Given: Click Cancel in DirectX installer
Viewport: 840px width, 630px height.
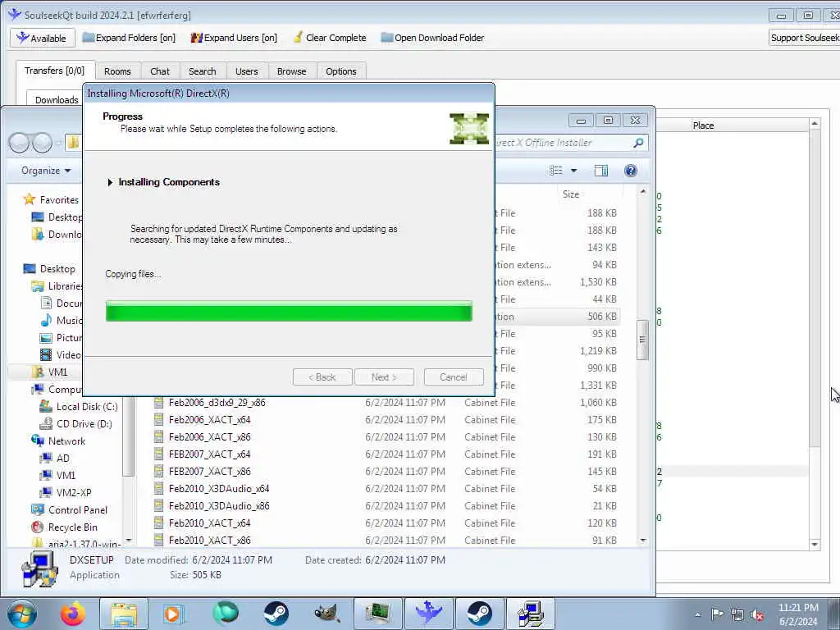Looking at the screenshot, I should click(453, 377).
